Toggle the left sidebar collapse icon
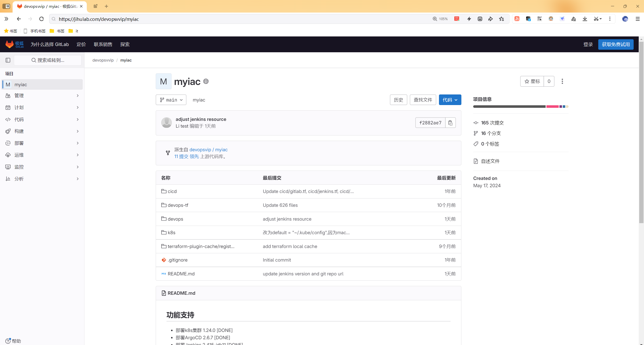Screen dimensions: 644x345 pyautogui.click(x=8, y=60)
